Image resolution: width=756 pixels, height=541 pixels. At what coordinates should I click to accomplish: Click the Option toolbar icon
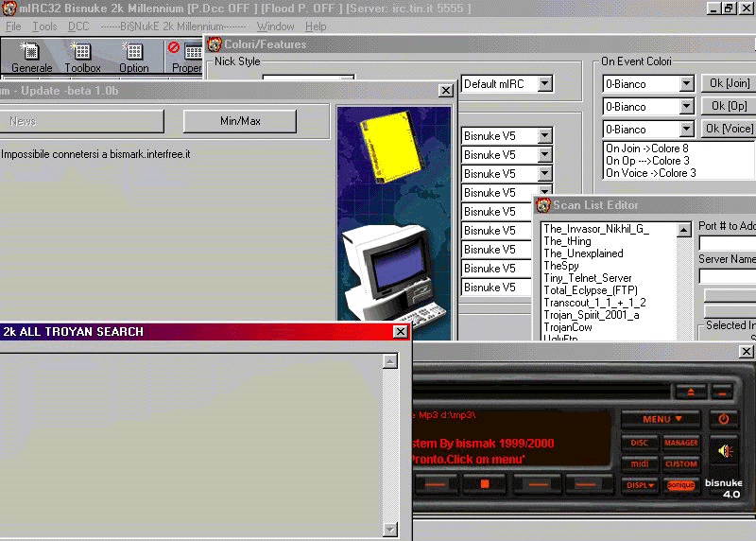point(133,58)
